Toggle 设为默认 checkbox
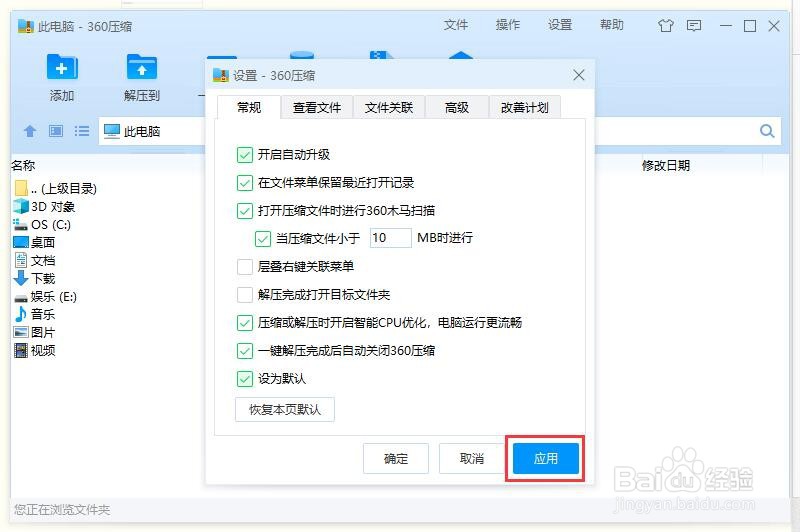Image resolution: width=800 pixels, height=532 pixels. 245,378
